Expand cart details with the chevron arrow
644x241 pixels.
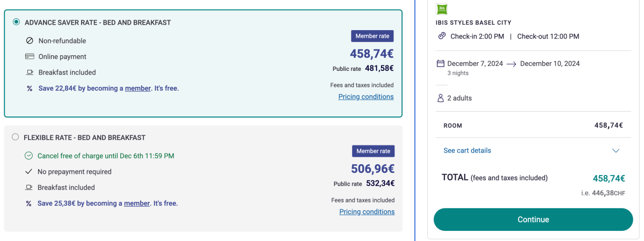pos(616,151)
